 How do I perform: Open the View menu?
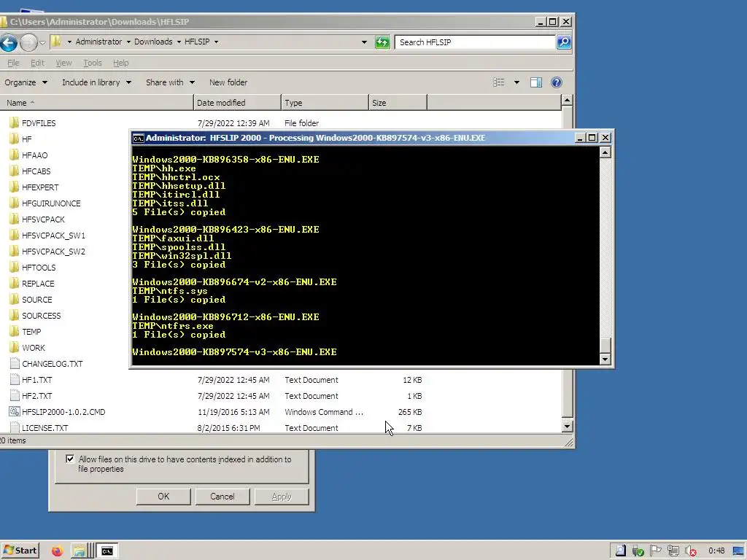(63, 63)
